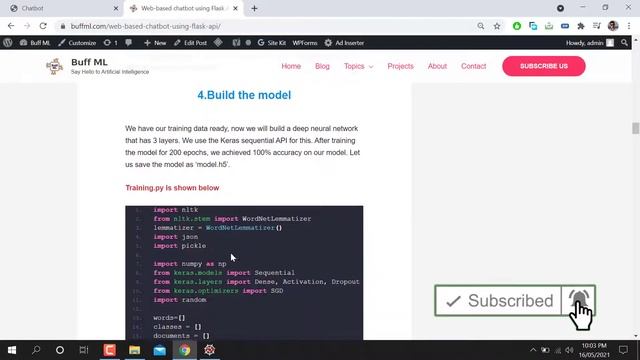Open comments bubble in admin bar

click(129, 43)
